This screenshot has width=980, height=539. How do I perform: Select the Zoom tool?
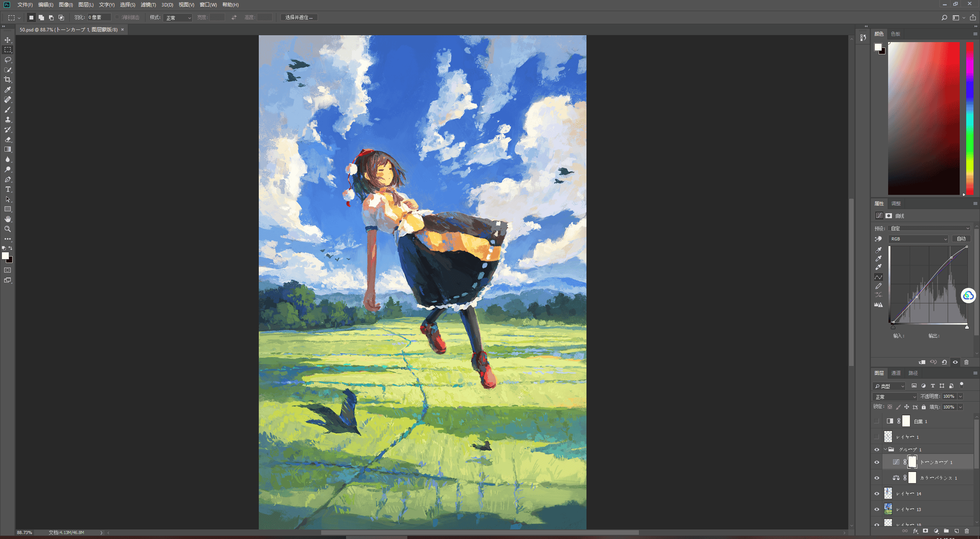click(8, 229)
